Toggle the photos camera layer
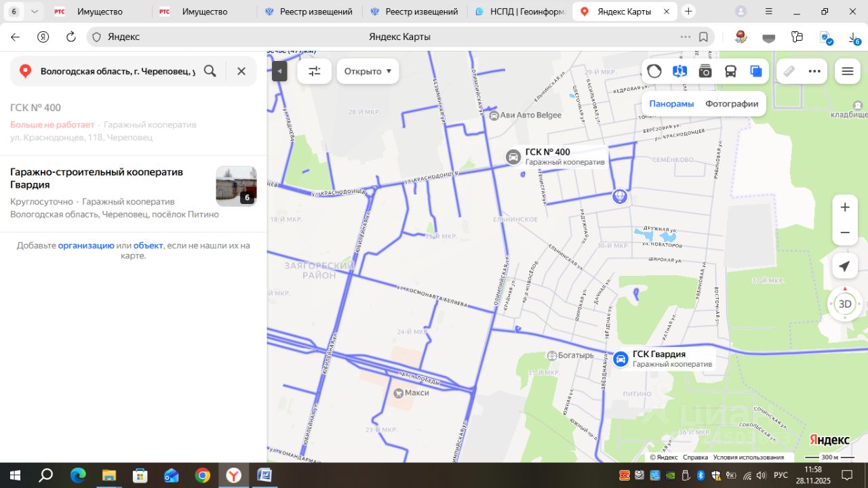 [705, 71]
